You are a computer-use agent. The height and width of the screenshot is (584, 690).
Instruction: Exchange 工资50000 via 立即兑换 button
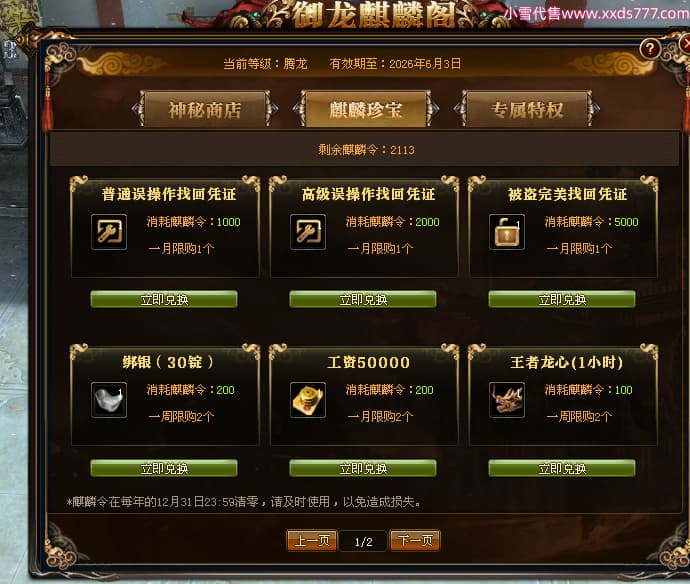click(363, 468)
